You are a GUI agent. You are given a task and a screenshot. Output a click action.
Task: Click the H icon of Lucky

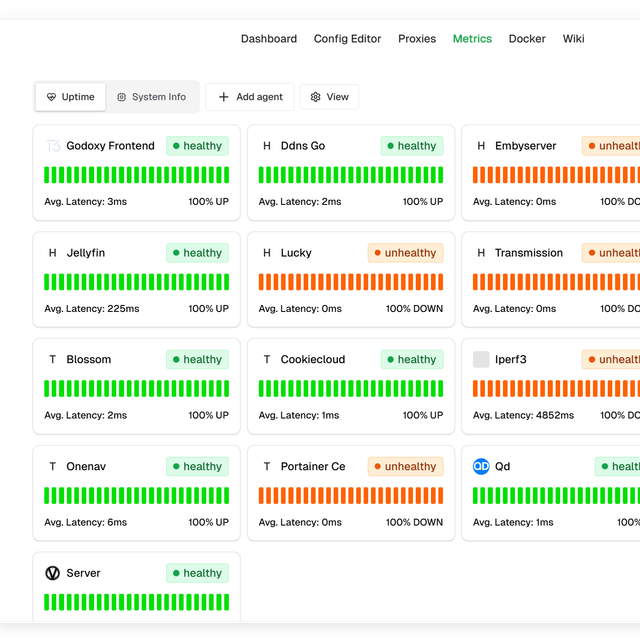(267, 253)
